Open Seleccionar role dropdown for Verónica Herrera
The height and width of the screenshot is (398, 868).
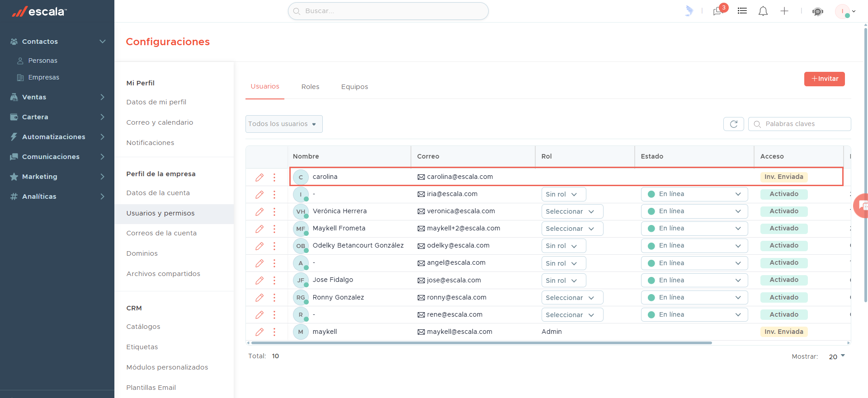[x=572, y=211]
